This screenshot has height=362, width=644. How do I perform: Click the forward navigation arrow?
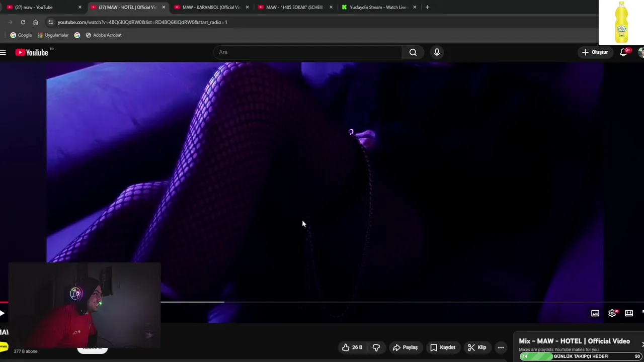(10, 22)
